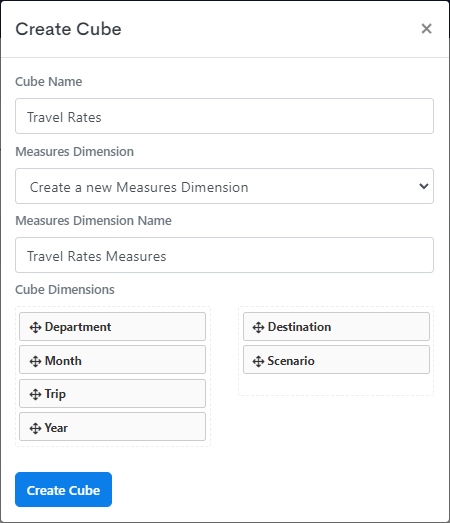This screenshot has height=523, width=450.
Task: Click the chevron arrow of Measures Dimension select
Action: [x=424, y=186]
